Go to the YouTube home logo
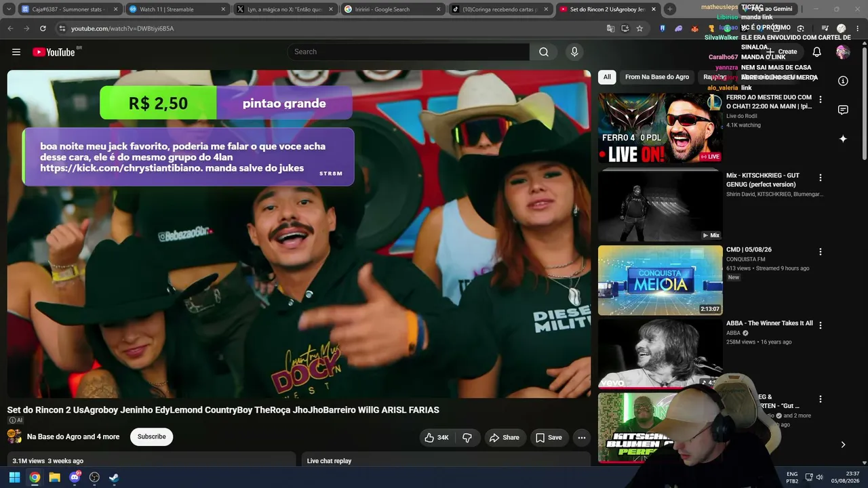 54,52
